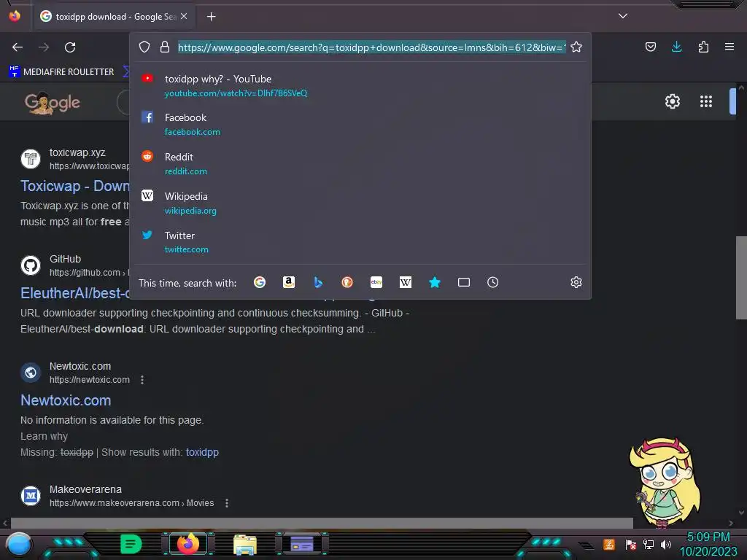The width and height of the screenshot is (747, 560).
Task: Search this time with eBay
Action: 376,282
